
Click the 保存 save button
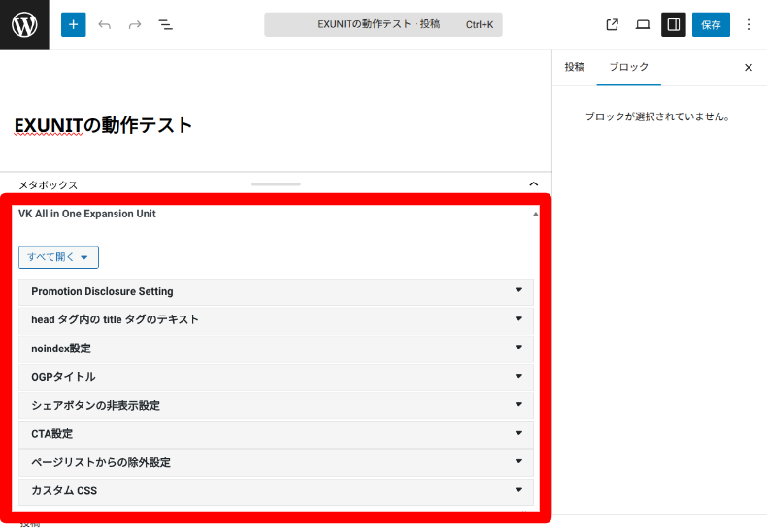pos(711,24)
